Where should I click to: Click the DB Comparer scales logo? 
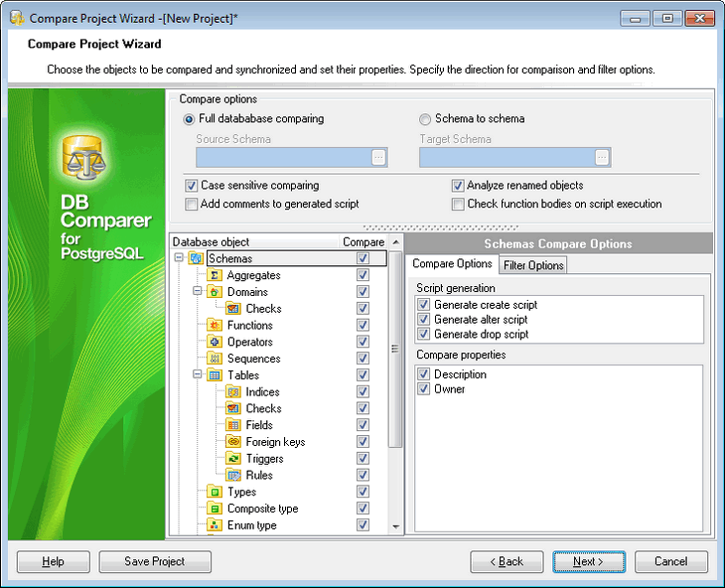pyautogui.click(x=83, y=158)
